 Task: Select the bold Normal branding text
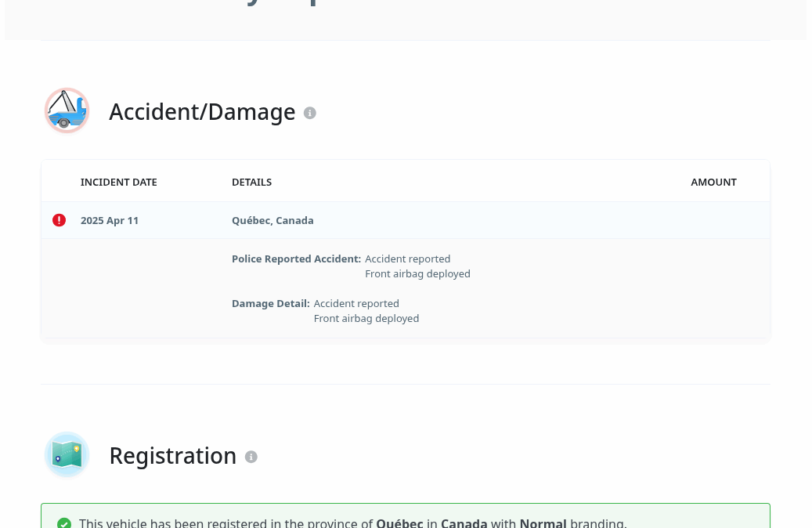pos(543,523)
